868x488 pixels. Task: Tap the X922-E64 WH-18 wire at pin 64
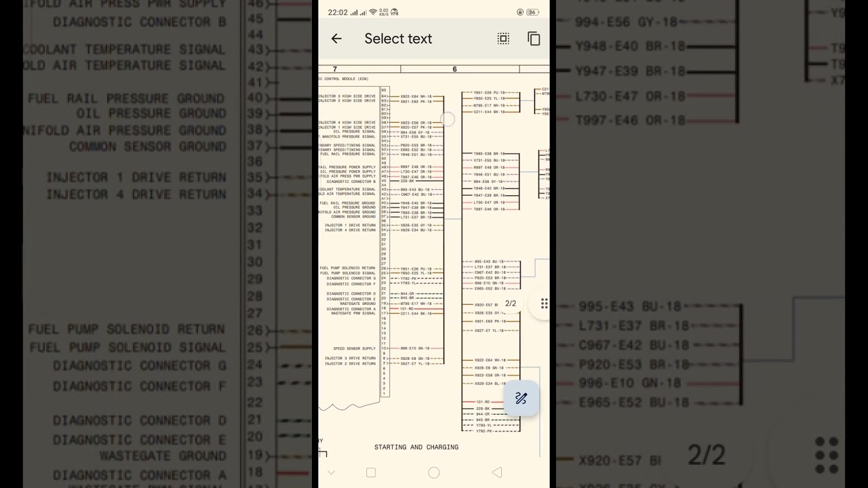pyautogui.click(x=416, y=96)
